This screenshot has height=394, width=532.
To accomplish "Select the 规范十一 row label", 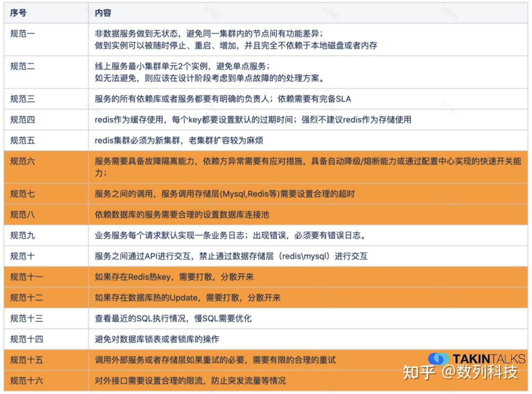I will tap(27, 277).
